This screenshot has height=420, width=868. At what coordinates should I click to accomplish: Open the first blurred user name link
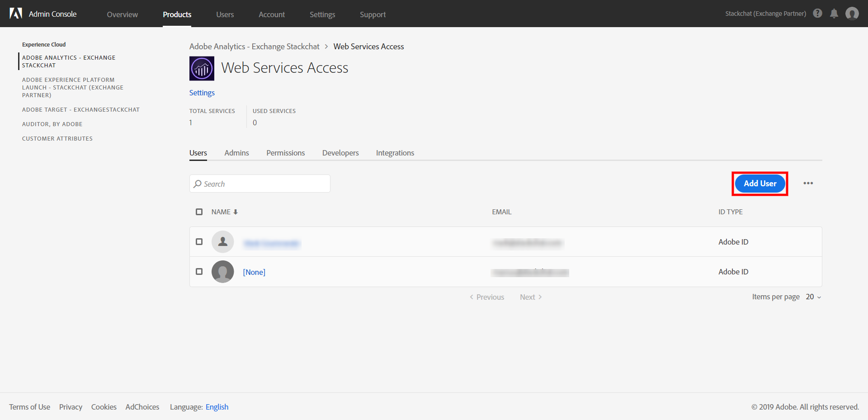[272, 244]
